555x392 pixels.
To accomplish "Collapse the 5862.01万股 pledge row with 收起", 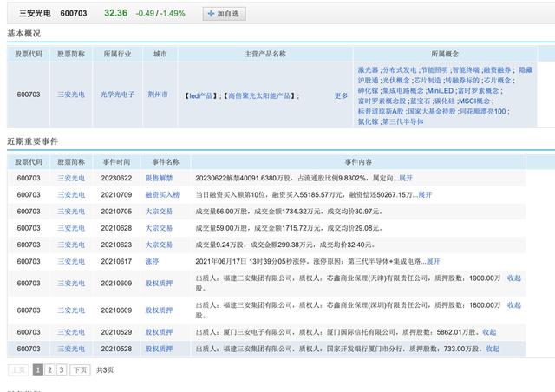I will point(489,332).
